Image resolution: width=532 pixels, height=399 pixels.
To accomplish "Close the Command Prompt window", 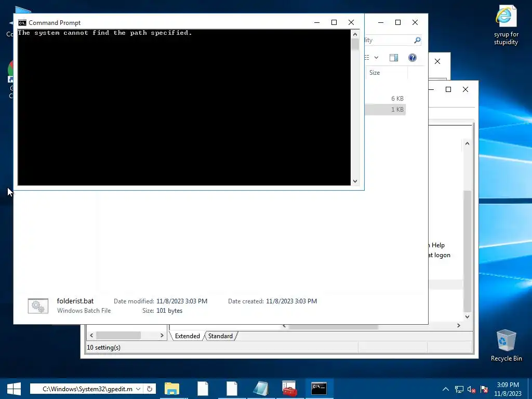I will pyautogui.click(x=351, y=22).
